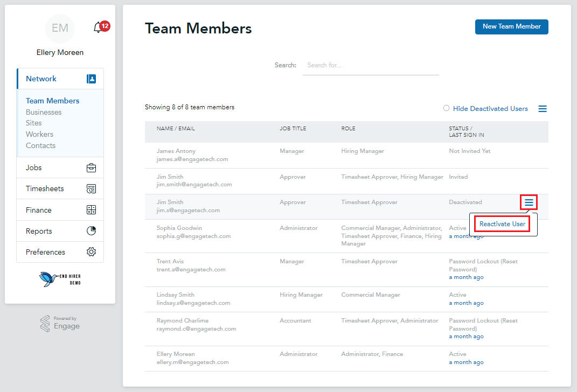Open Workers in Network menu
The height and width of the screenshot is (392, 577).
[x=39, y=134]
